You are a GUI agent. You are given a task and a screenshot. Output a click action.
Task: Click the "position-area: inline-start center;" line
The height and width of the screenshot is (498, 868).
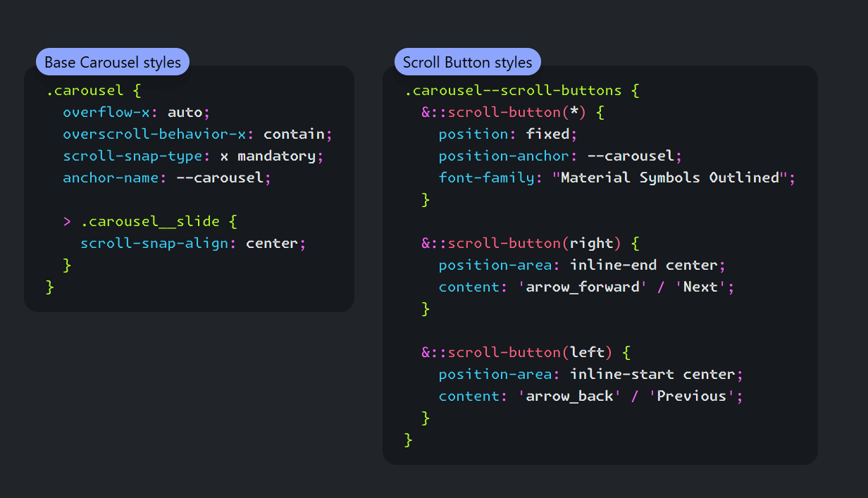coord(590,374)
